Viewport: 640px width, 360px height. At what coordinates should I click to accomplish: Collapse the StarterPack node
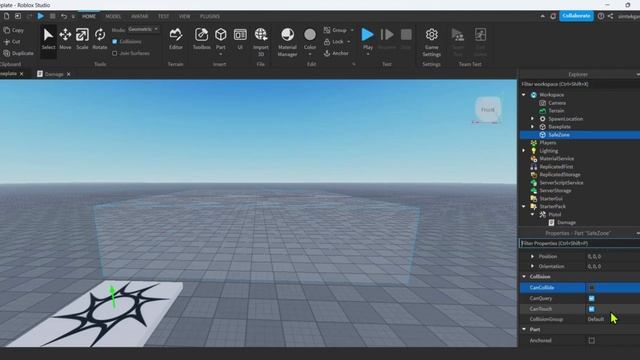tap(524, 207)
